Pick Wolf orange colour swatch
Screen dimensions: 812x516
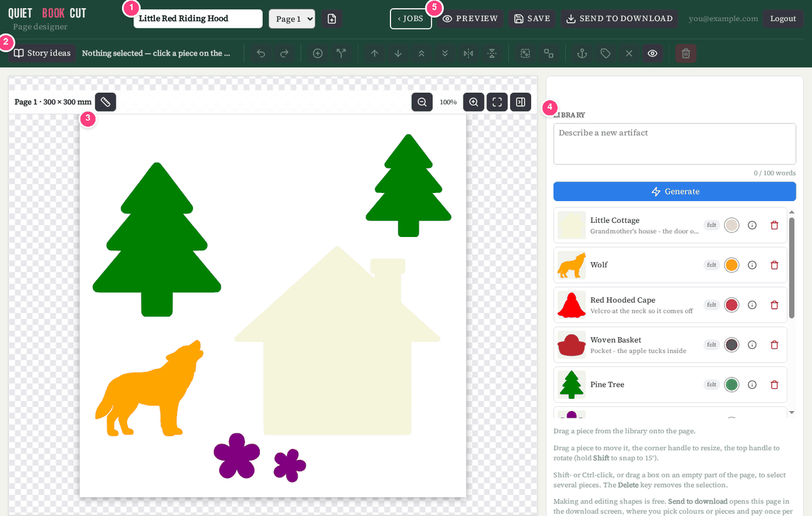point(731,265)
